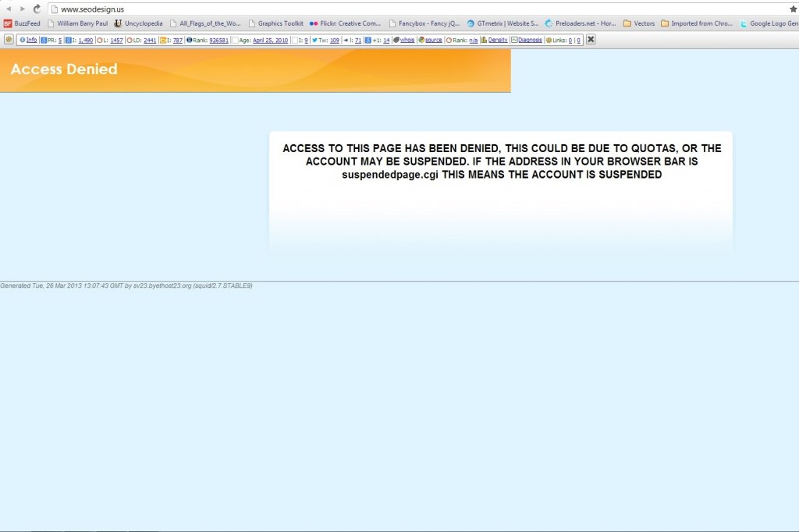Open the Google Logo Gen bookmark

click(x=769, y=23)
